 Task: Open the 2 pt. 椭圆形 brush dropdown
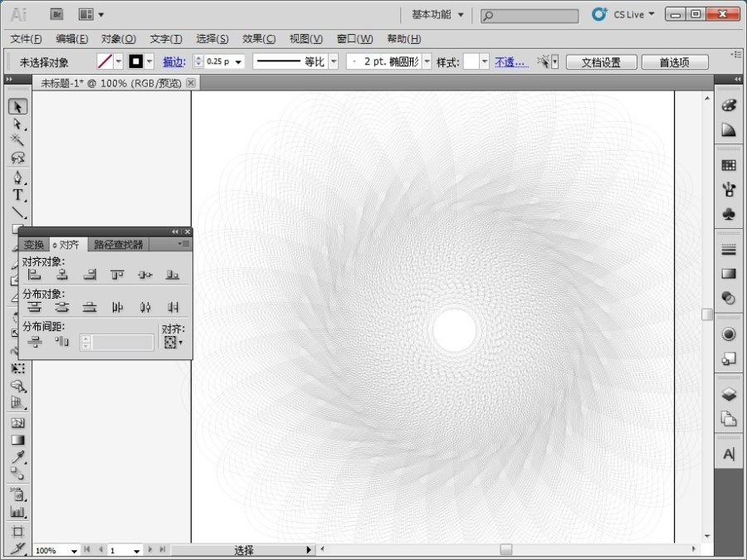427,61
